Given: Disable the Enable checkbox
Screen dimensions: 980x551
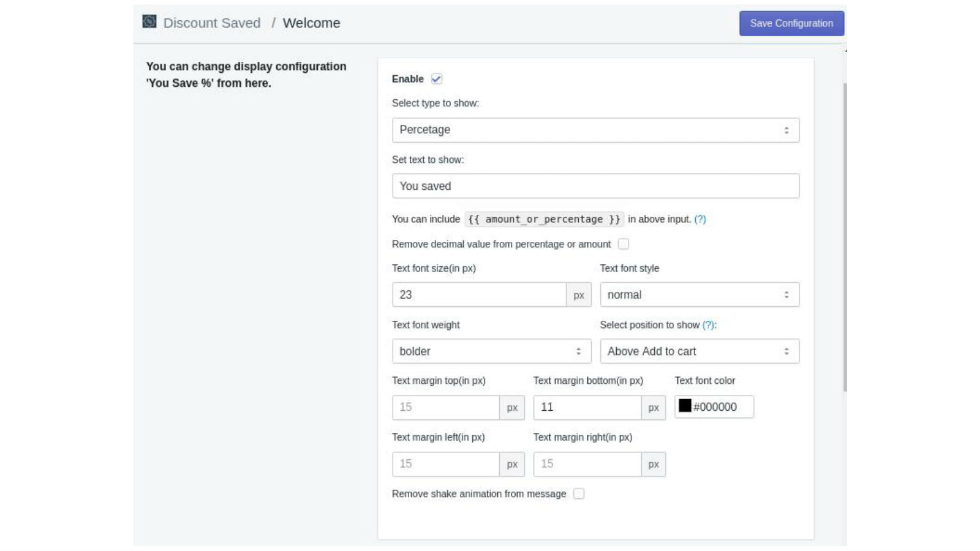Looking at the screenshot, I should pyautogui.click(x=435, y=78).
